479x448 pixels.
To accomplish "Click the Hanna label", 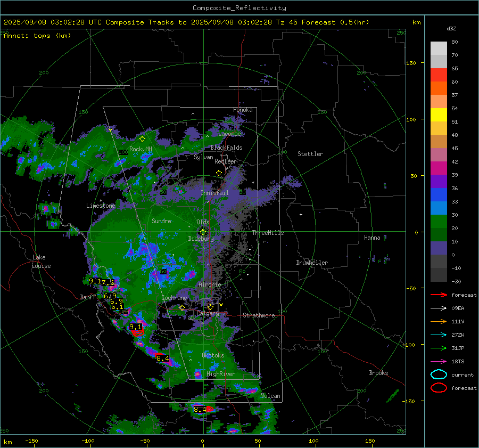I will [372, 238].
